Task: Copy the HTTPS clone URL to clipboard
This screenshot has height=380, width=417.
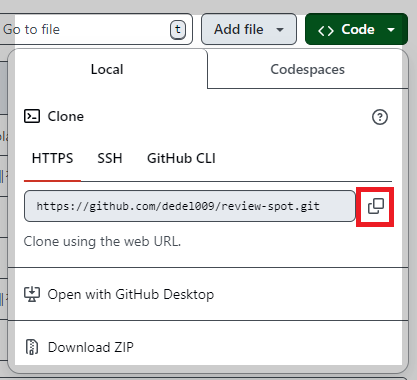Action: 376,206
